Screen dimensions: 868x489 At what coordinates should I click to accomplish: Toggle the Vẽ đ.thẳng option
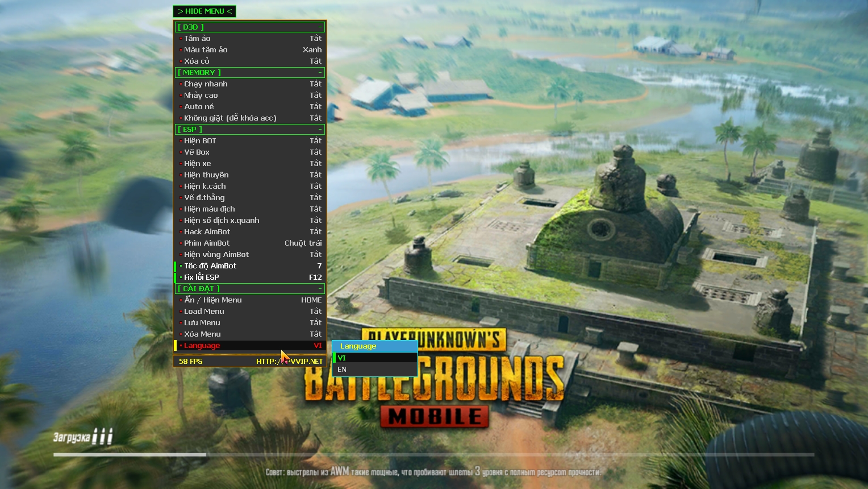250,197
